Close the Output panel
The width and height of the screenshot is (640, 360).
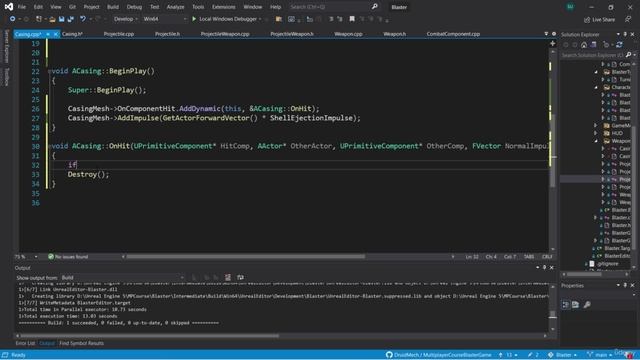[x=551, y=267]
